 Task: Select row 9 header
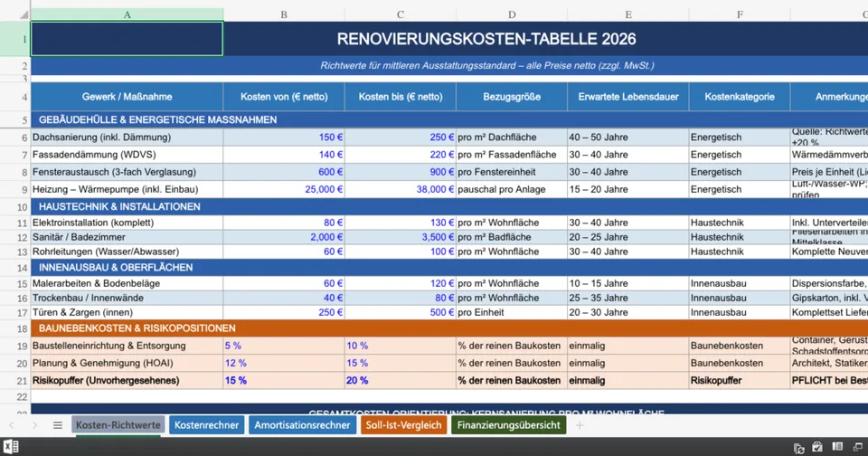tap(15, 189)
